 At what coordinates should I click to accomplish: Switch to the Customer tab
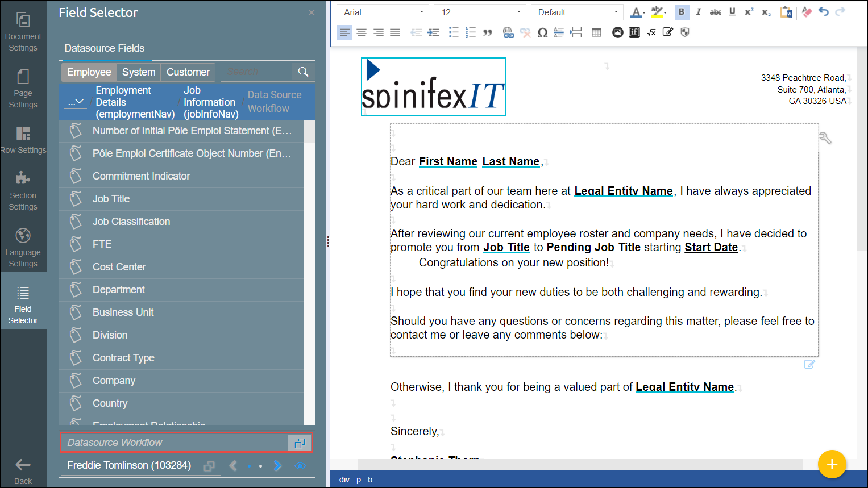(188, 72)
